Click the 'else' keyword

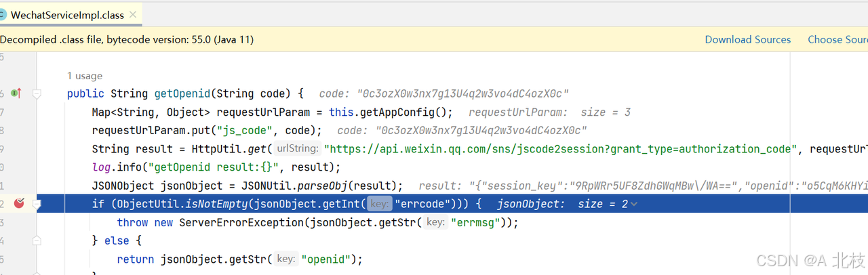(x=117, y=240)
